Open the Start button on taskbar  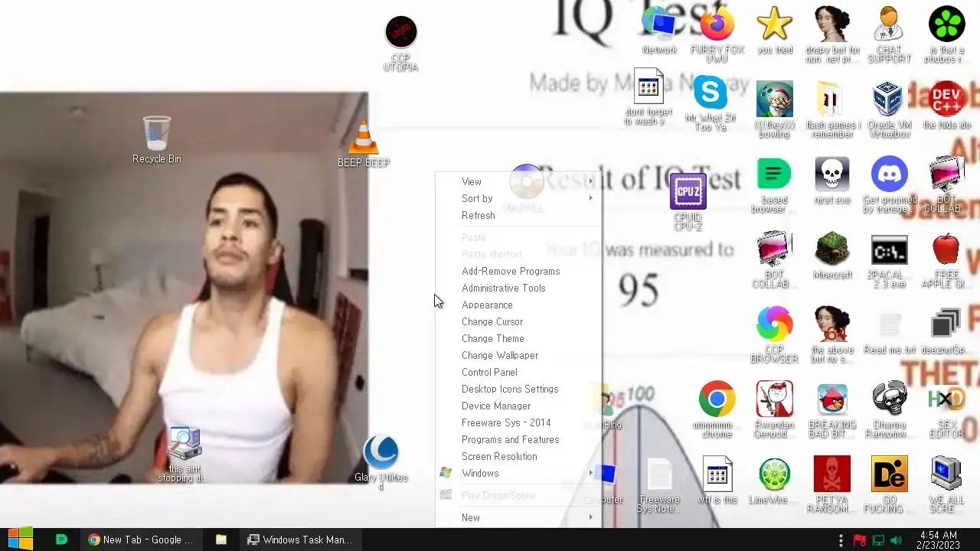tap(20, 539)
